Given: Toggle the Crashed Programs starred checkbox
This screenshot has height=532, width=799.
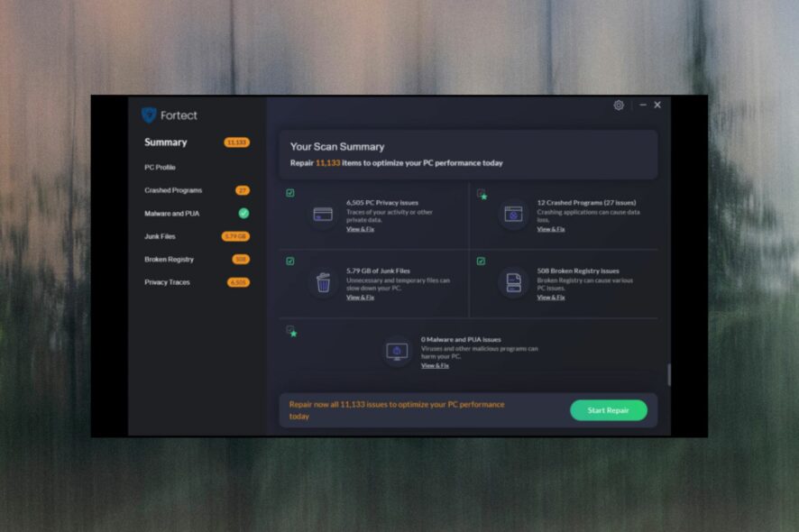Looking at the screenshot, I should [481, 194].
